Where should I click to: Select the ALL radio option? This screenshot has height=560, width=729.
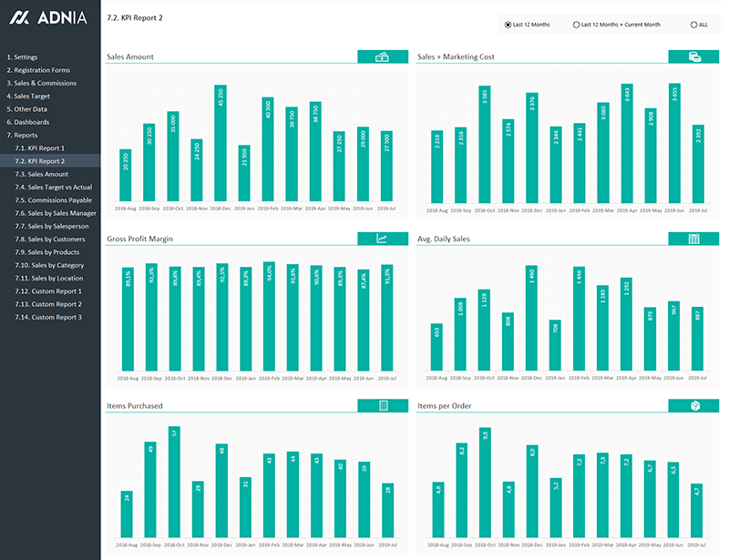pyautogui.click(x=694, y=25)
